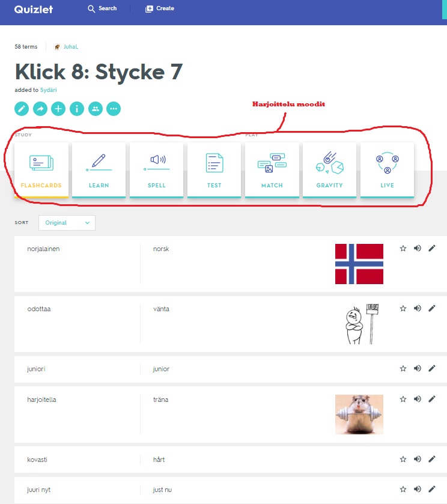This screenshot has width=447, height=504.
Task: Click the Norwegian flag image
Action: (x=359, y=264)
